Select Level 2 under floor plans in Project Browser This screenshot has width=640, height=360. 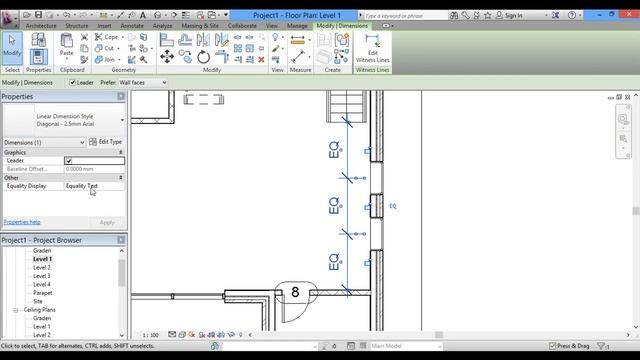tap(42, 268)
